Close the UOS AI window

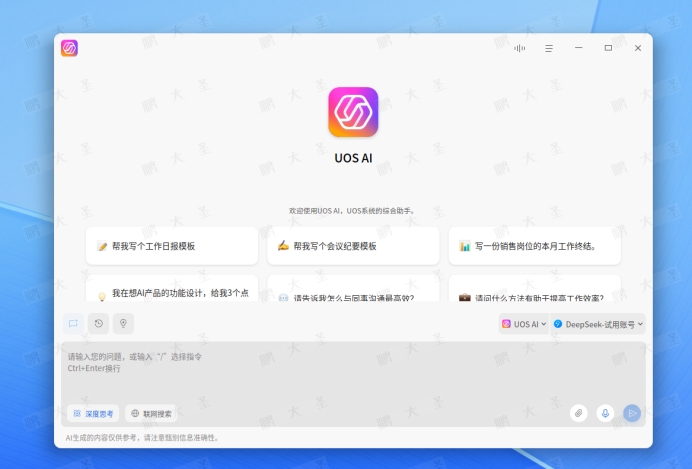click(638, 48)
